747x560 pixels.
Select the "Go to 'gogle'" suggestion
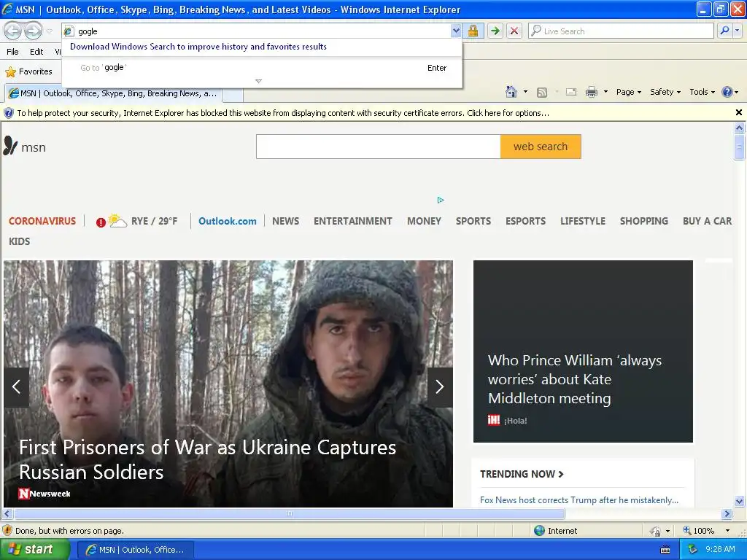(x=262, y=68)
